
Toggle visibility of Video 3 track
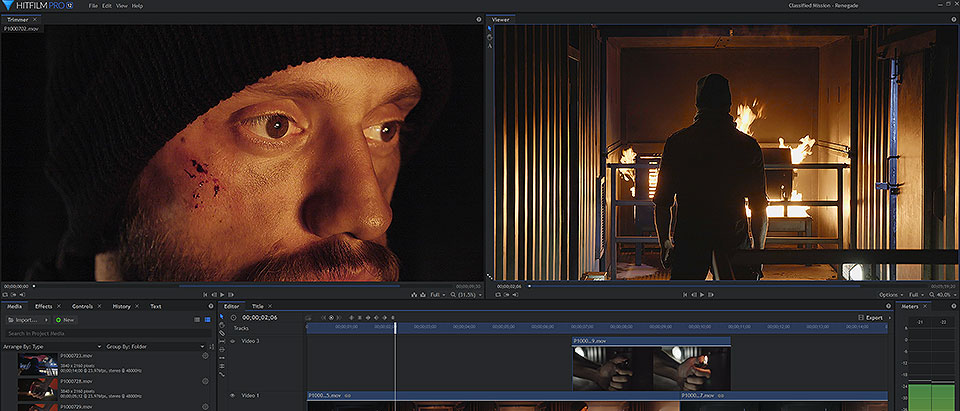232,341
